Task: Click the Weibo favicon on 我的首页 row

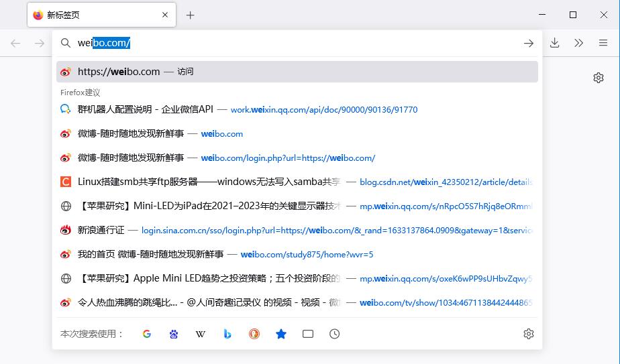Action: coord(66,254)
